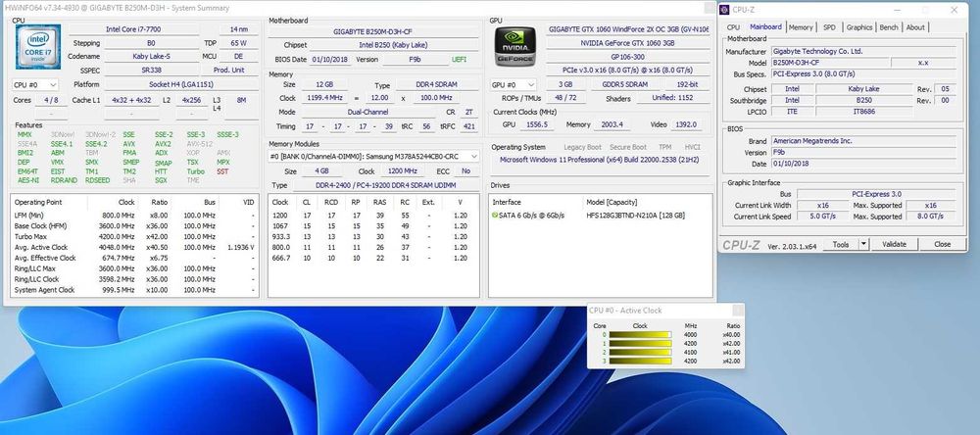Image resolution: width=980 pixels, height=435 pixels.
Task: Select the Turbo Max operating point row
Action: tap(134, 236)
